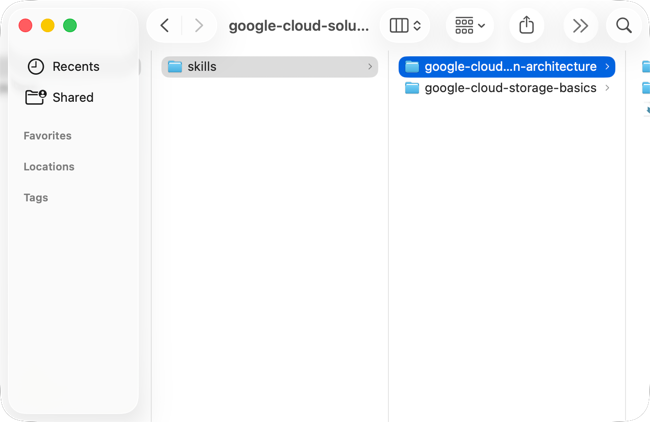Click the Share icon in toolbar
The image size is (650, 422).
click(526, 25)
